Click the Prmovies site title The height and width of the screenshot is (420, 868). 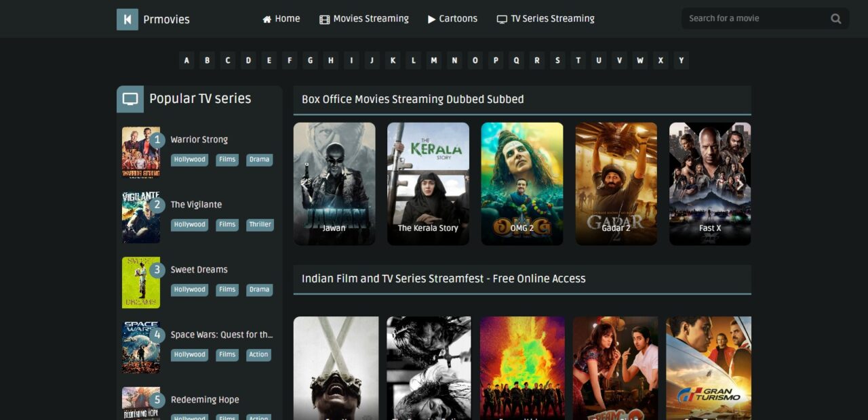click(167, 20)
